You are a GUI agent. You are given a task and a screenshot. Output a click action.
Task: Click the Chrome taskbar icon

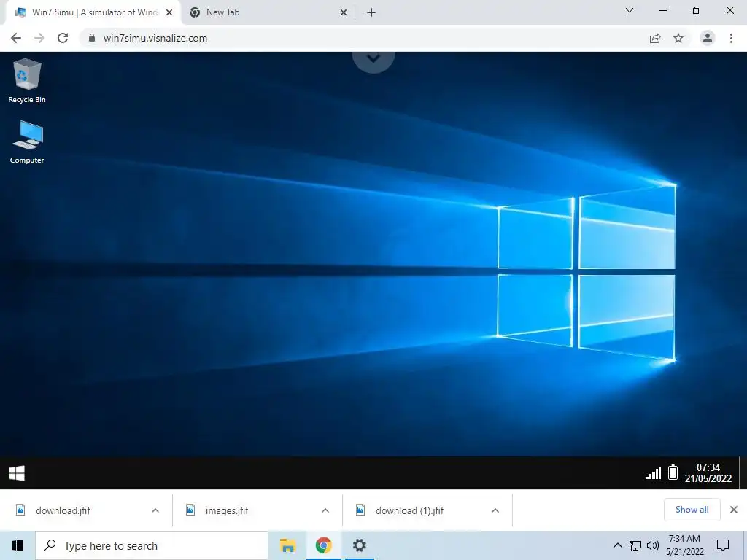click(x=323, y=545)
